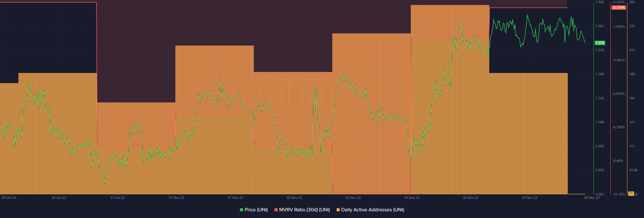Screen dimensions: 644x218
Task: Click the 235 addresses axis value
Action: point(632,26)
